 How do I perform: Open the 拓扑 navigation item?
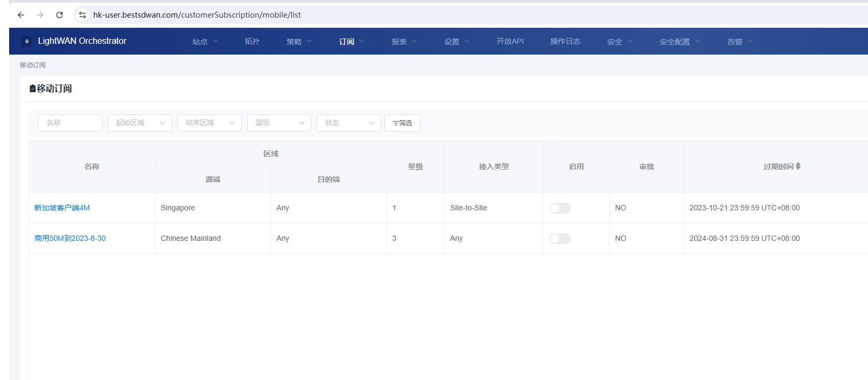point(252,42)
